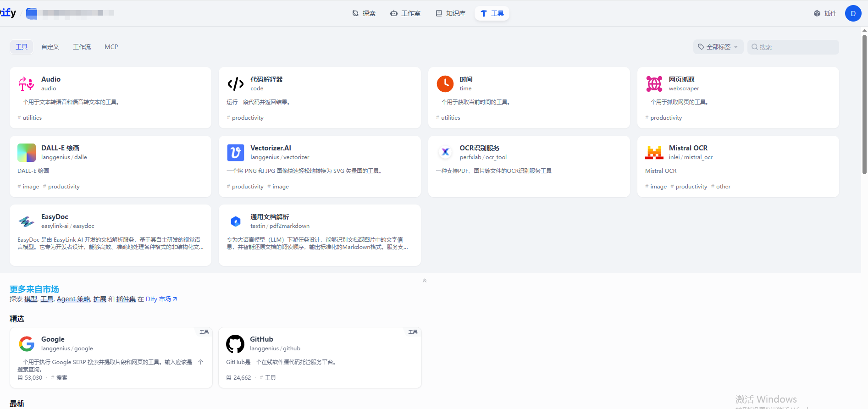Switch to 工作室 nav tab
This screenshot has width=868, height=409.
pos(405,13)
